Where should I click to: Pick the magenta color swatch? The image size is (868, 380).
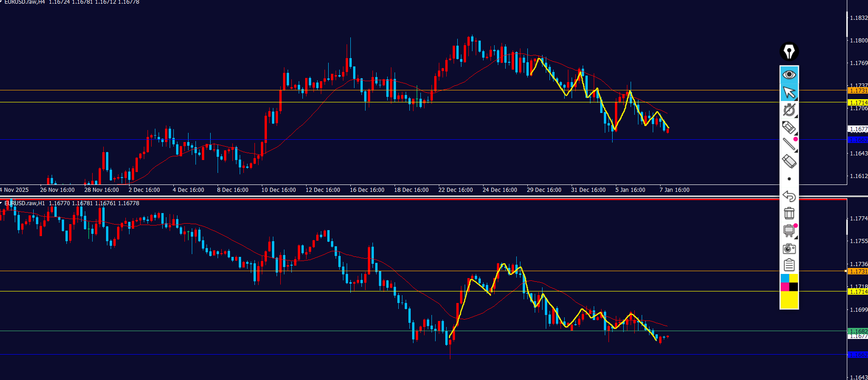(785, 287)
